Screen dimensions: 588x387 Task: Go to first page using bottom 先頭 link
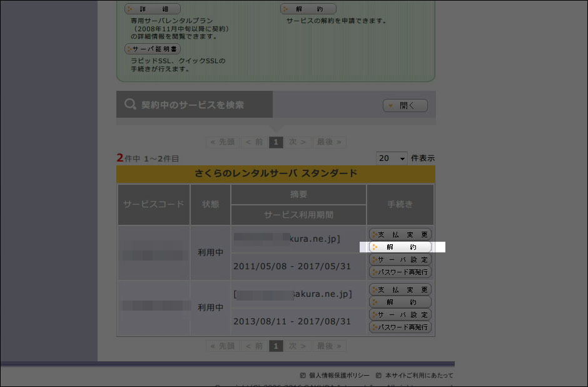(x=223, y=346)
